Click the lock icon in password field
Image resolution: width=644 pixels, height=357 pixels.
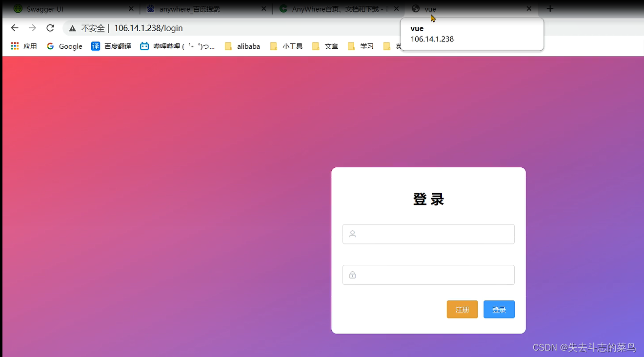(x=353, y=275)
